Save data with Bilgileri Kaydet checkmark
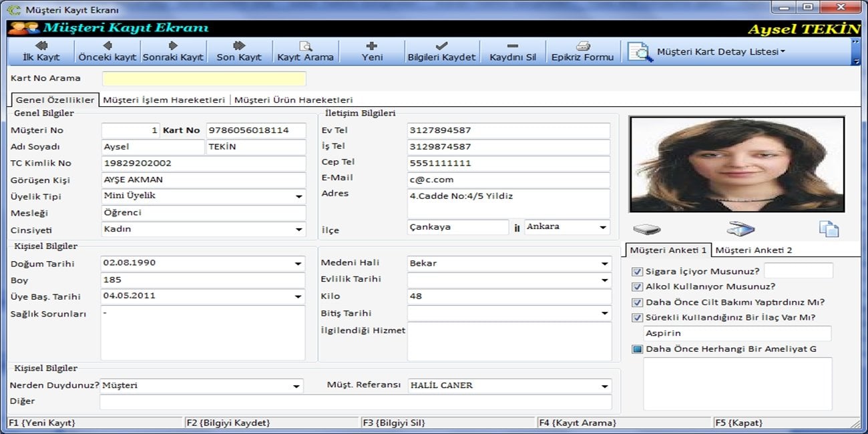Viewport: 868px width, 434px height. (x=441, y=51)
